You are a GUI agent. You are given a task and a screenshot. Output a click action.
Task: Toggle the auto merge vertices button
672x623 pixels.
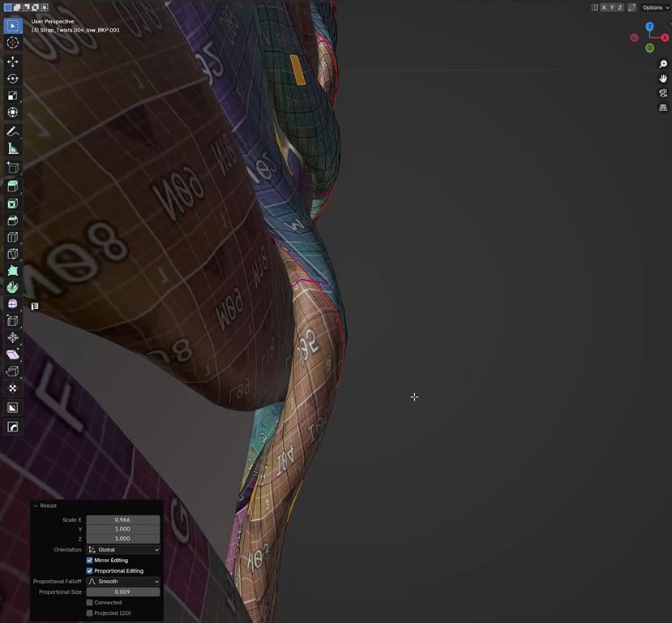click(631, 7)
